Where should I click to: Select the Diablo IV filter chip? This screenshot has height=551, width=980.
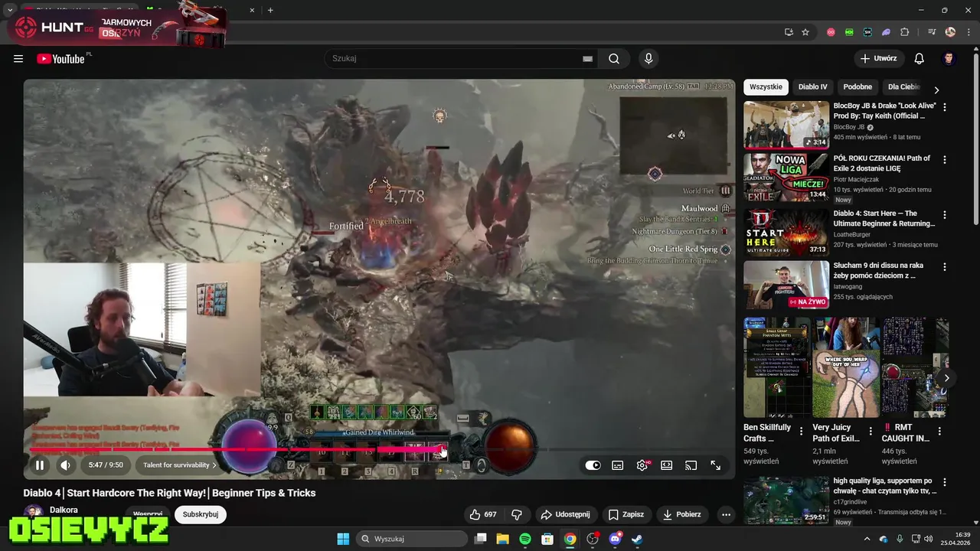(x=812, y=87)
